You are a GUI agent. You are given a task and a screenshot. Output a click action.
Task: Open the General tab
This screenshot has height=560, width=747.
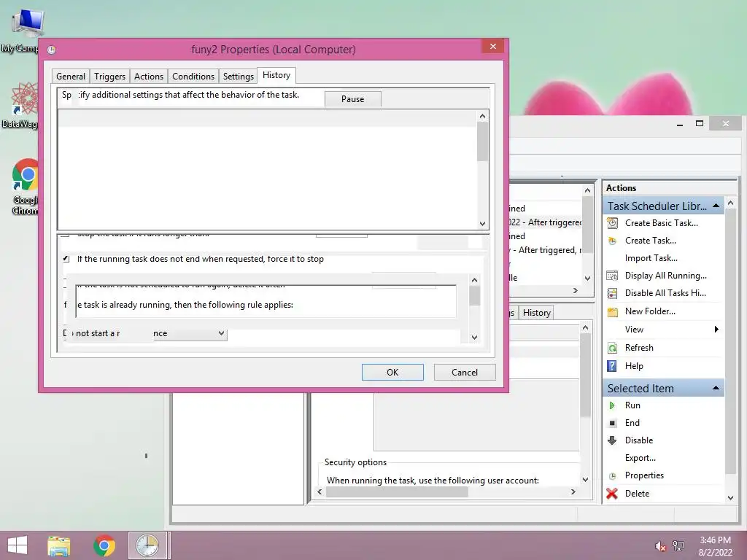tap(71, 76)
